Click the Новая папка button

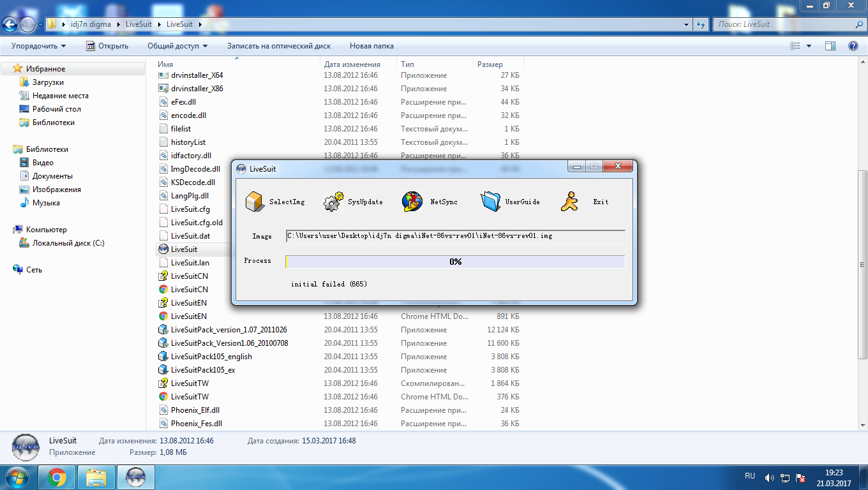(371, 46)
